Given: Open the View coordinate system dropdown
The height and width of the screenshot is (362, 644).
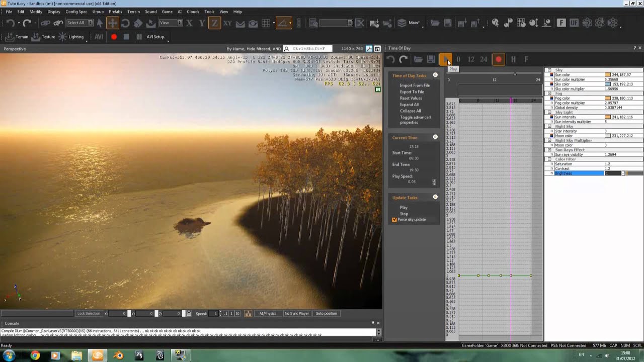Looking at the screenshot, I should pyautogui.click(x=171, y=23).
